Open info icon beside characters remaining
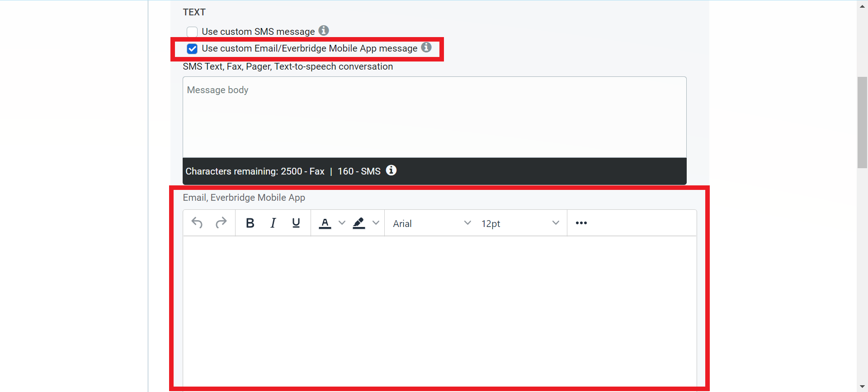The height and width of the screenshot is (392, 868). 392,170
